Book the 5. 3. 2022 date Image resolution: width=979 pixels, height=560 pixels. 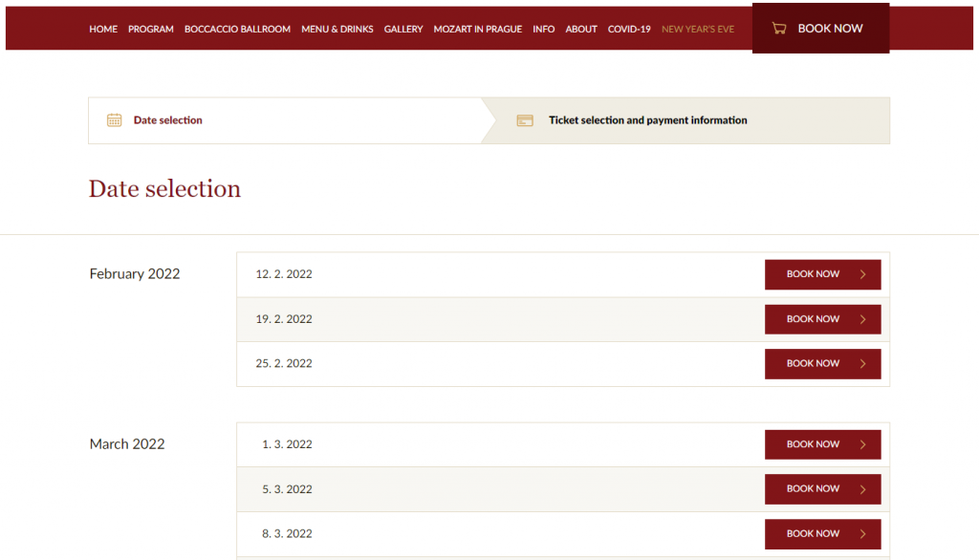[822, 489]
